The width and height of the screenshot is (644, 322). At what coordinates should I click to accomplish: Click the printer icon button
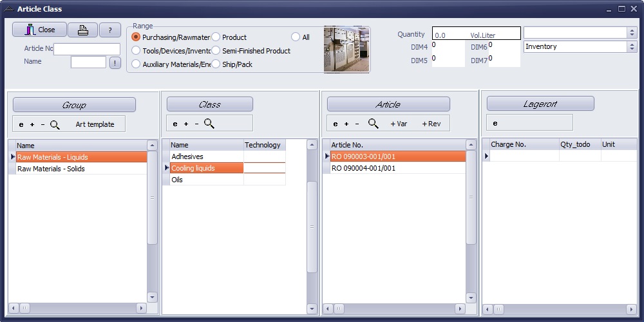click(83, 30)
